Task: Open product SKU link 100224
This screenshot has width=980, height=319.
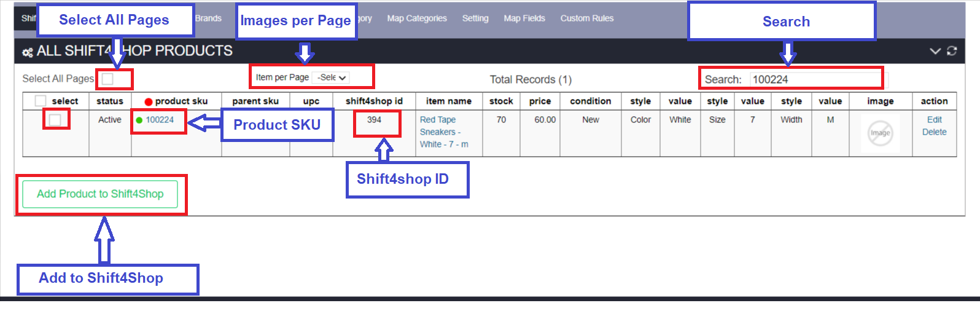Action: [160, 120]
